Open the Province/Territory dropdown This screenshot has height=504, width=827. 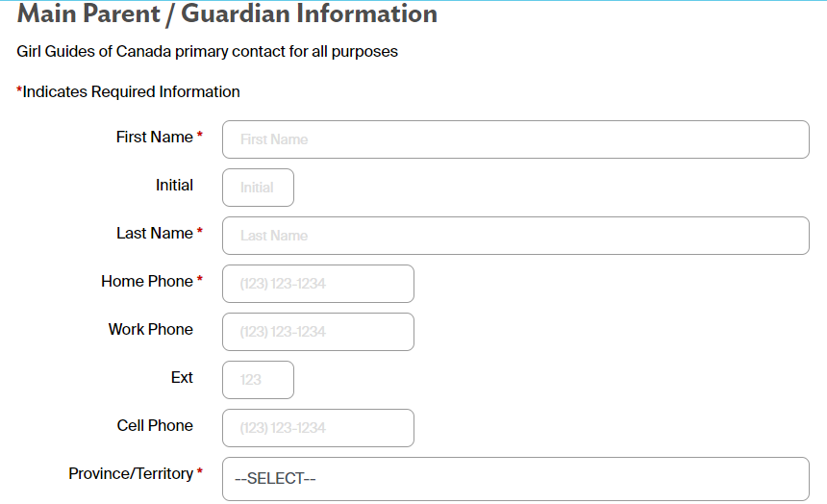tap(515, 478)
